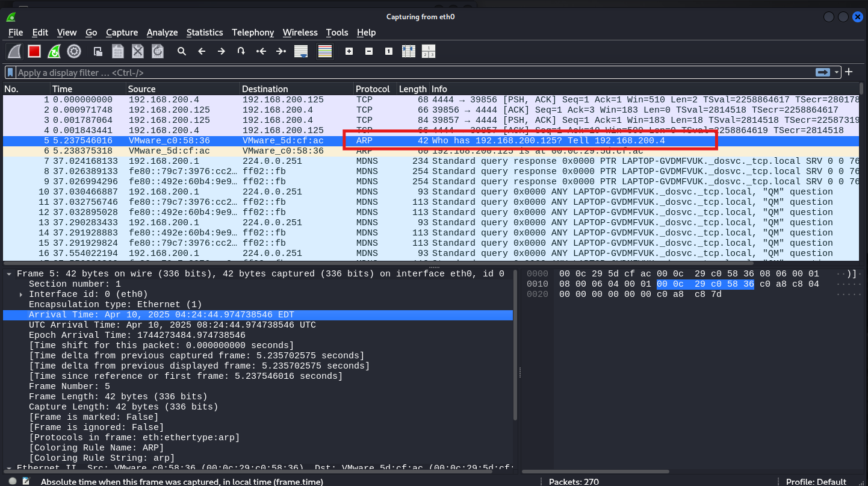Expand the Interface id: 0 (eth0) tree

point(21,294)
